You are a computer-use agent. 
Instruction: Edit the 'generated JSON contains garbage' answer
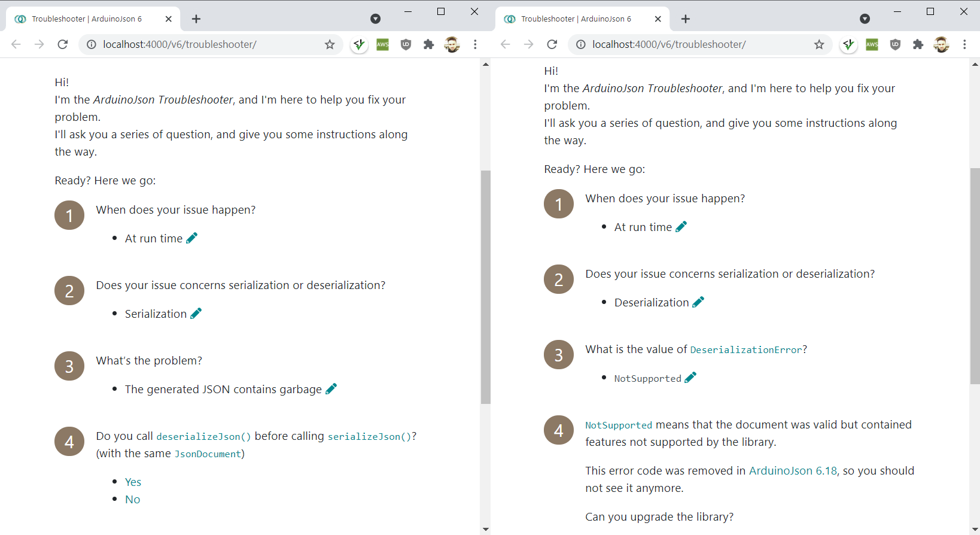331,389
